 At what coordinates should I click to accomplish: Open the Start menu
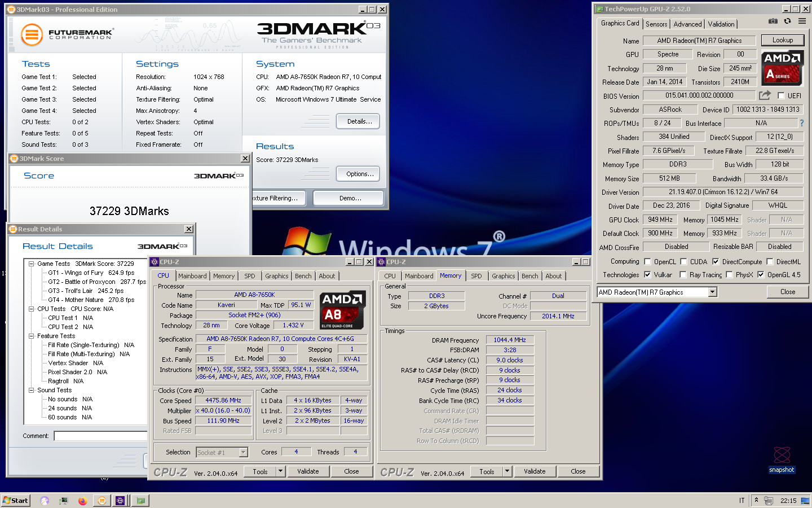pyautogui.click(x=15, y=501)
